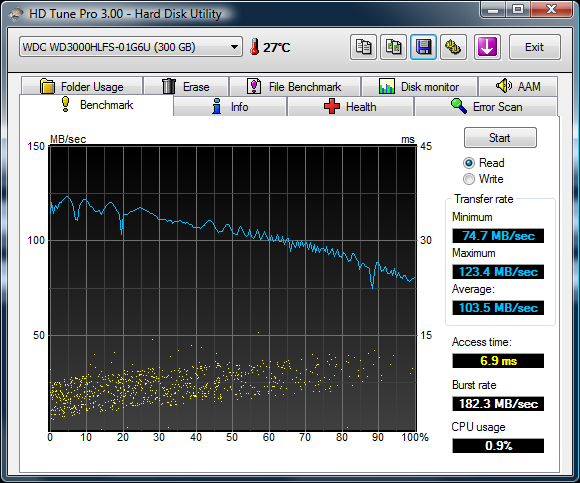580x483 pixels.
Task: Switch to the Info tab
Action: [x=230, y=107]
